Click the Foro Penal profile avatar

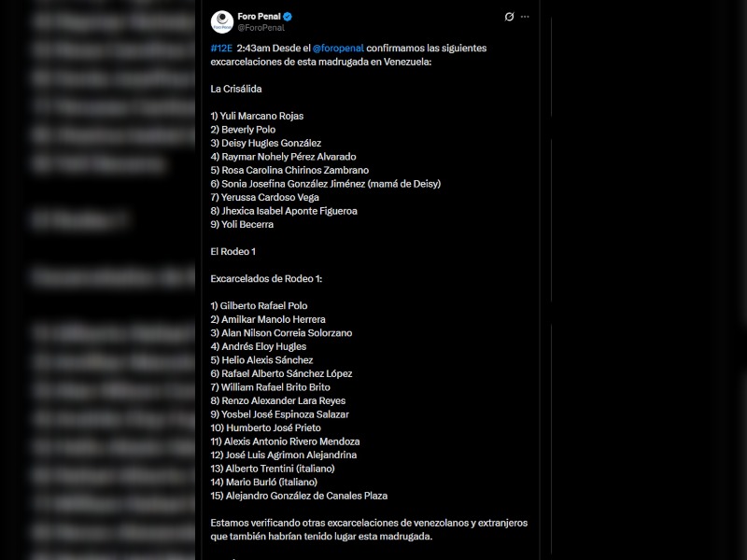[222, 21]
